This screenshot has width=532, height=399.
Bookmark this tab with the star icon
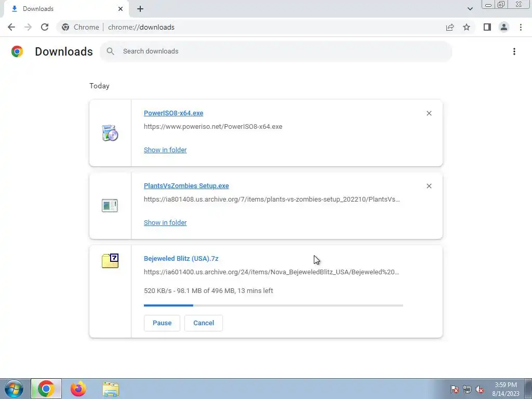(x=467, y=27)
